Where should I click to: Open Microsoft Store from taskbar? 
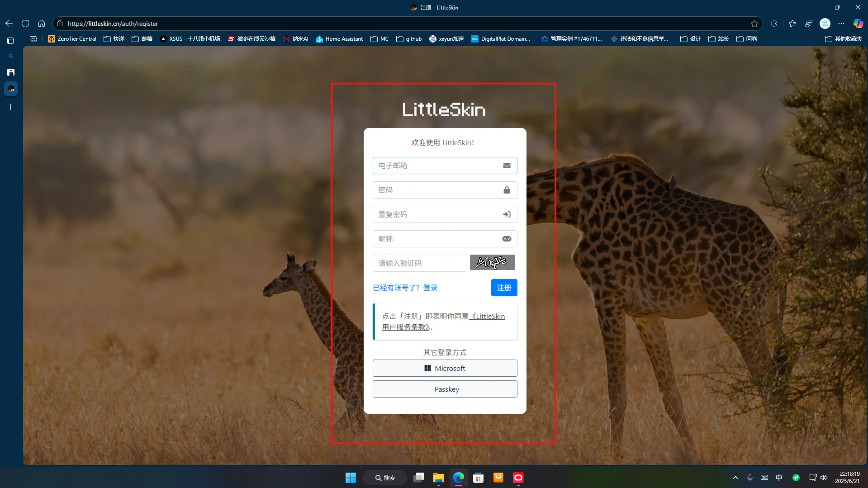pyautogui.click(x=478, y=478)
